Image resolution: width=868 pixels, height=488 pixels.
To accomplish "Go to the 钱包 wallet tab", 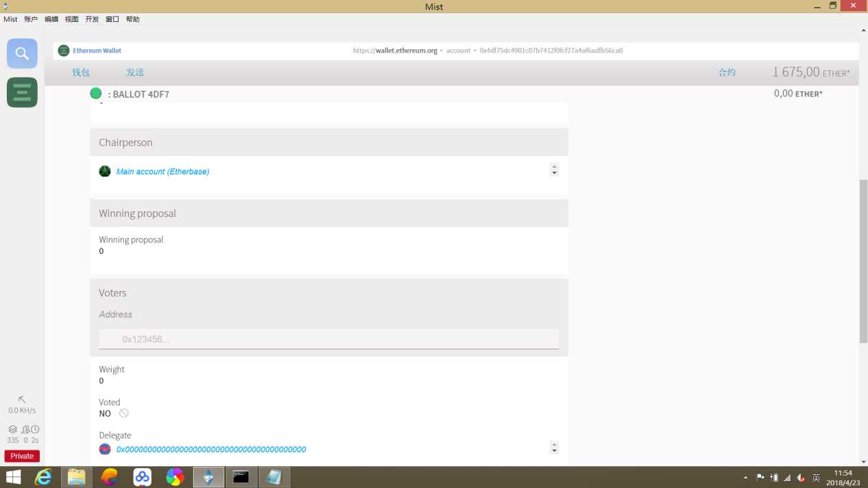I will (x=81, y=72).
